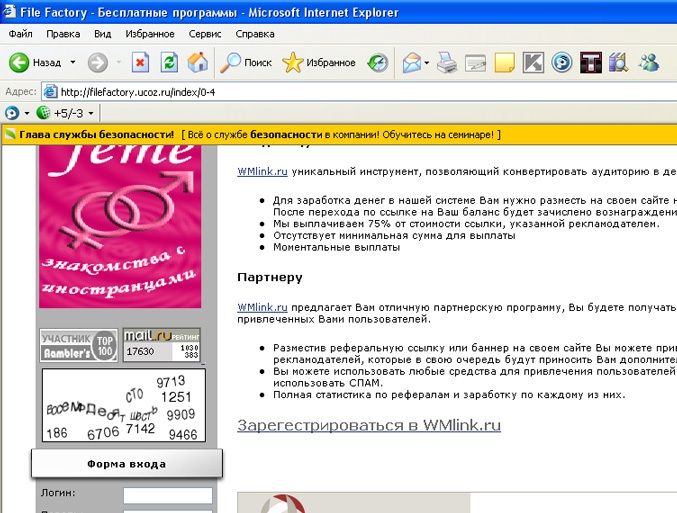Open the Избранное menu
This screenshot has width=677, height=513.
[150, 34]
